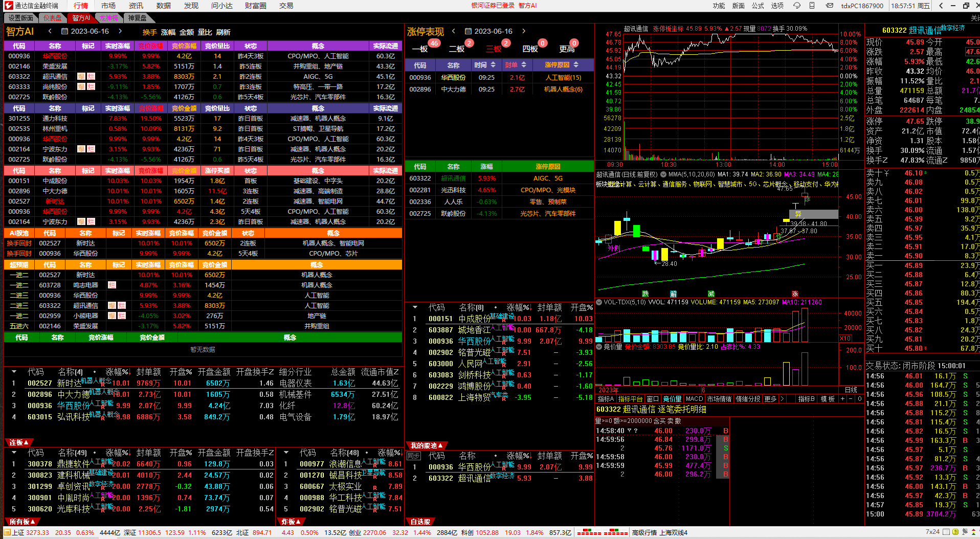The width and height of the screenshot is (980, 539).
Task: Toggle the 同步 sync button
Action: point(413,456)
